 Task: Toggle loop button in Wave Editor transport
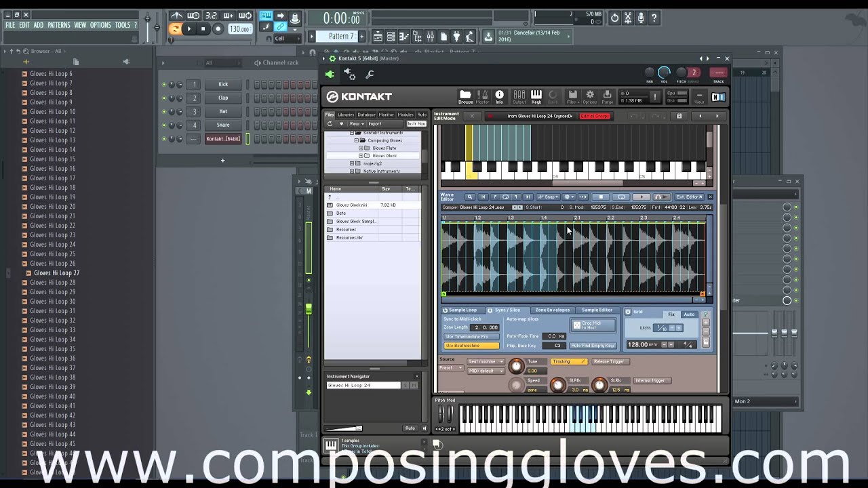[x=621, y=197]
